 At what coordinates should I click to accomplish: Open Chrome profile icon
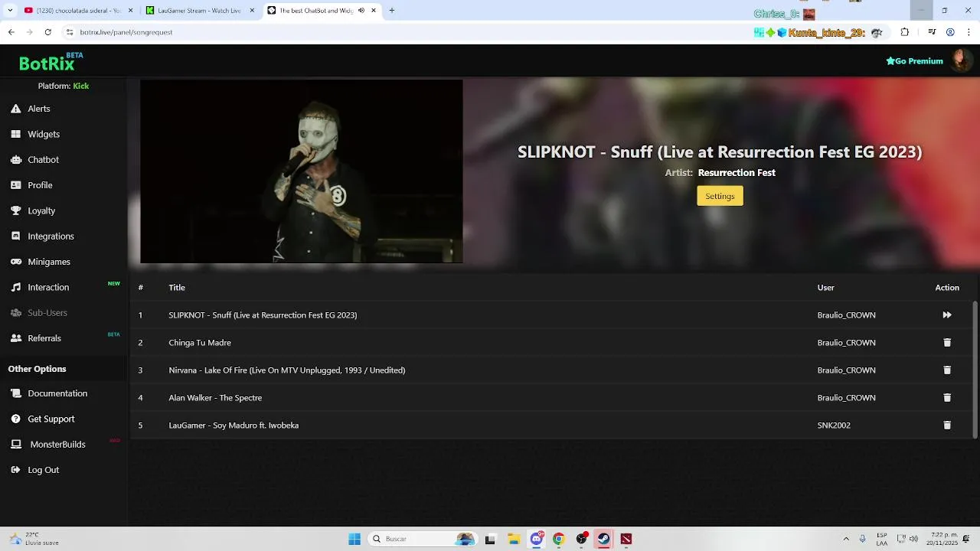click(950, 32)
